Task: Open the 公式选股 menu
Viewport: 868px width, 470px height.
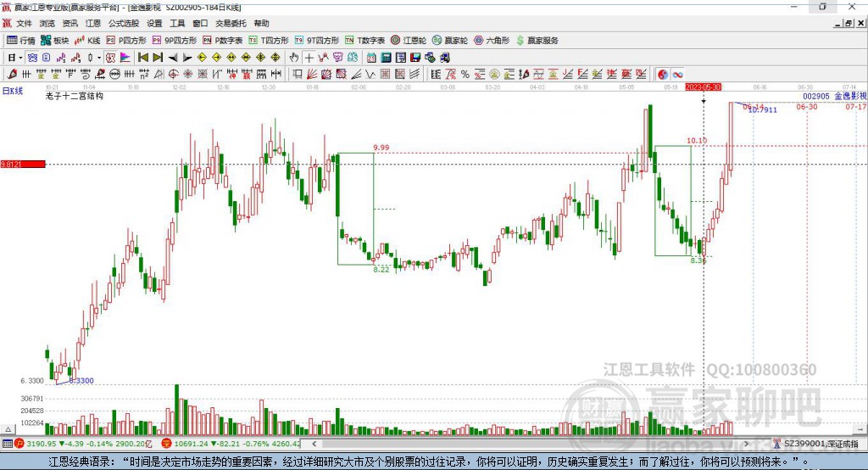Action: (124, 23)
